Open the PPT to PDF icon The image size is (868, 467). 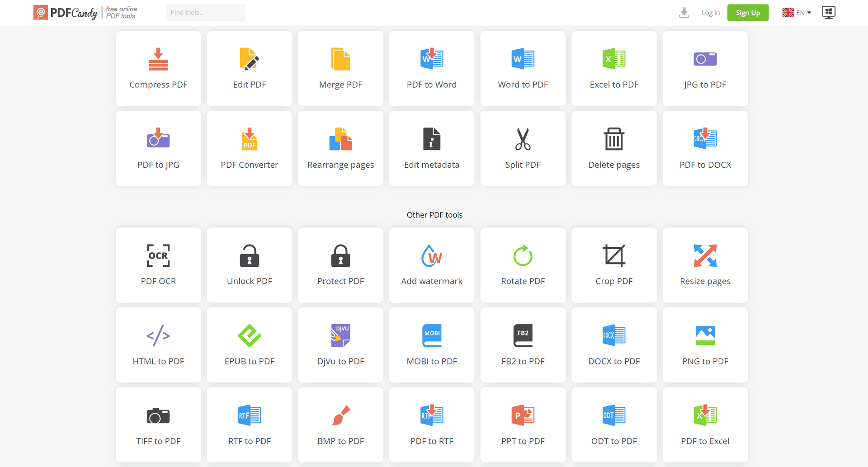(x=523, y=415)
